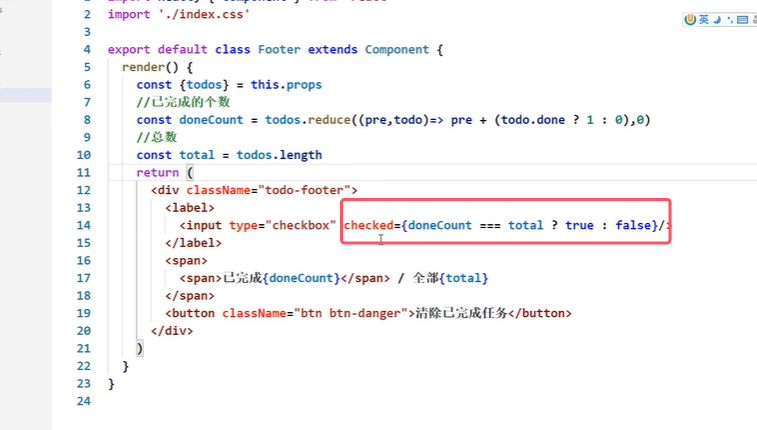The height and width of the screenshot is (430, 757).
Task: Click the type="checkbox" attribute
Action: point(282,225)
